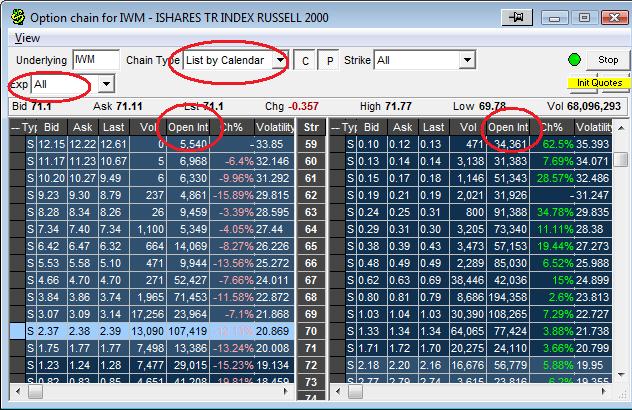
Task: Click the calls horizontal scrollbar right arrow
Action: (286, 391)
